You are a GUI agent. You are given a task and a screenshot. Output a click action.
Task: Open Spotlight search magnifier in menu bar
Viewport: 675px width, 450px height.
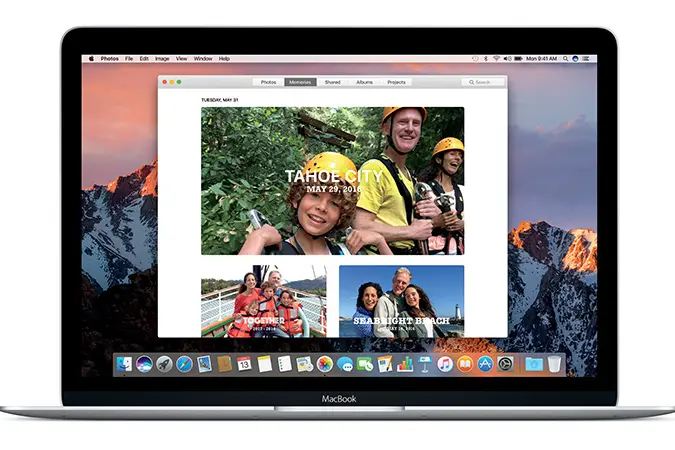565,59
